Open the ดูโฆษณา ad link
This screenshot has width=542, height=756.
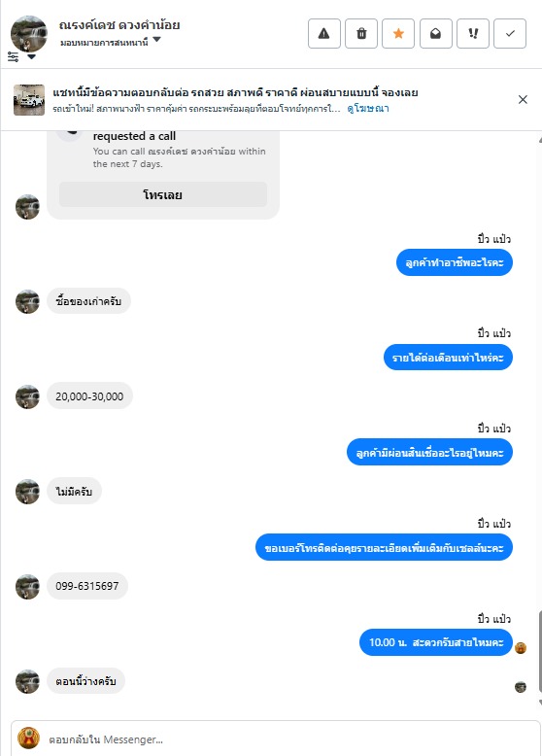pyautogui.click(x=368, y=109)
